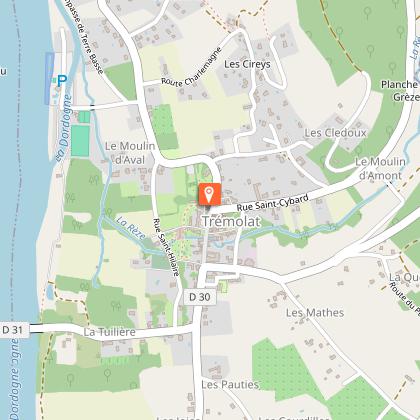This screenshot has height=420, width=420.
Task: Click the Rue Saint-Hilaire street label
Action: pyautogui.click(x=166, y=247)
